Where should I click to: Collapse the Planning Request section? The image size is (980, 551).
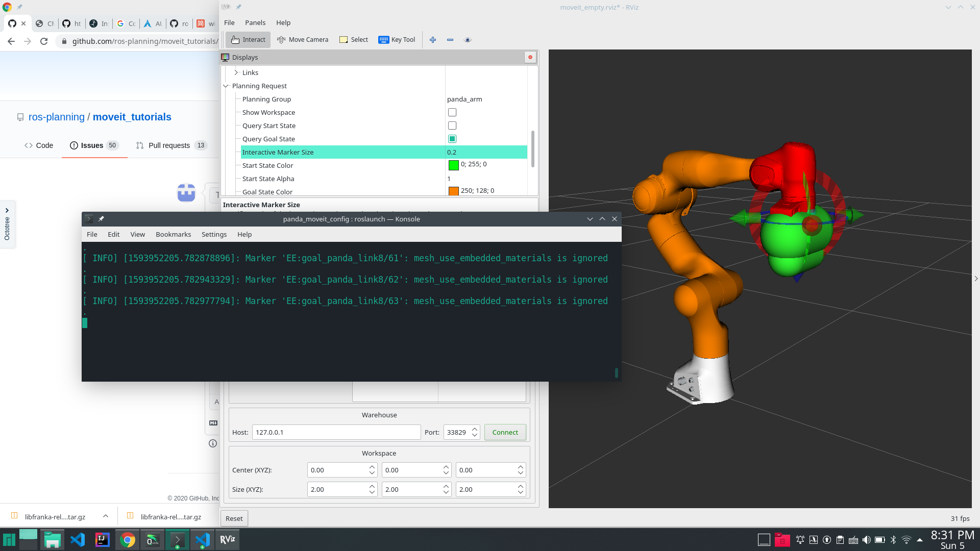point(226,86)
